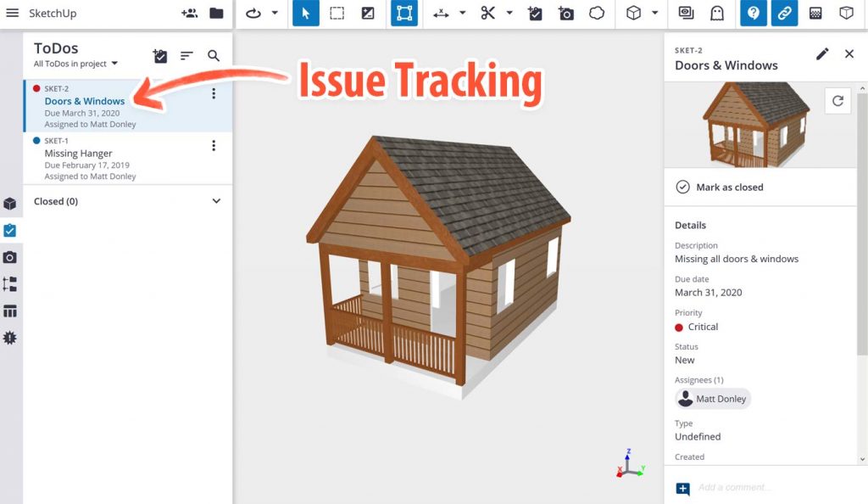The image size is (868, 504).
Task: Search ToDos with magnifier icon
Action: tap(214, 56)
